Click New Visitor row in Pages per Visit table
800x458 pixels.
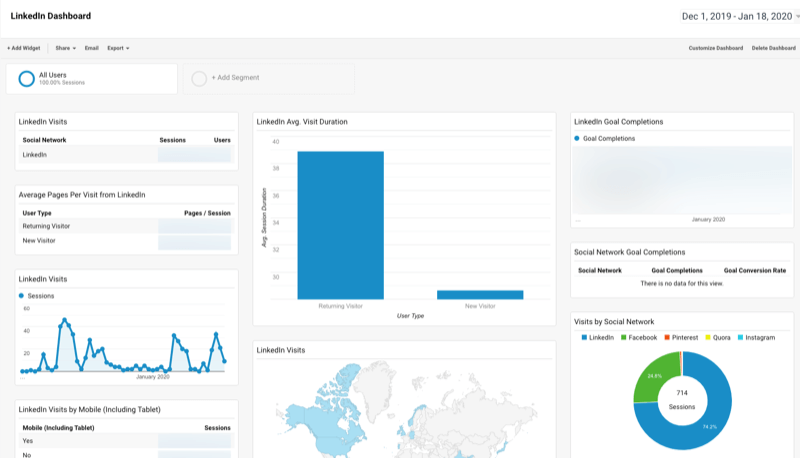pos(127,240)
